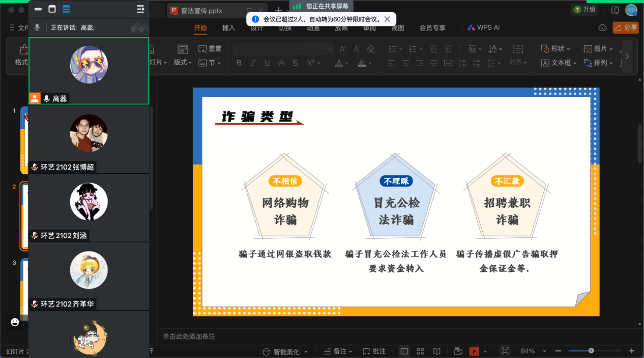The width and height of the screenshot is (644, 358).
Task: Click the orange 分享 share button
Action: [626, 27]
